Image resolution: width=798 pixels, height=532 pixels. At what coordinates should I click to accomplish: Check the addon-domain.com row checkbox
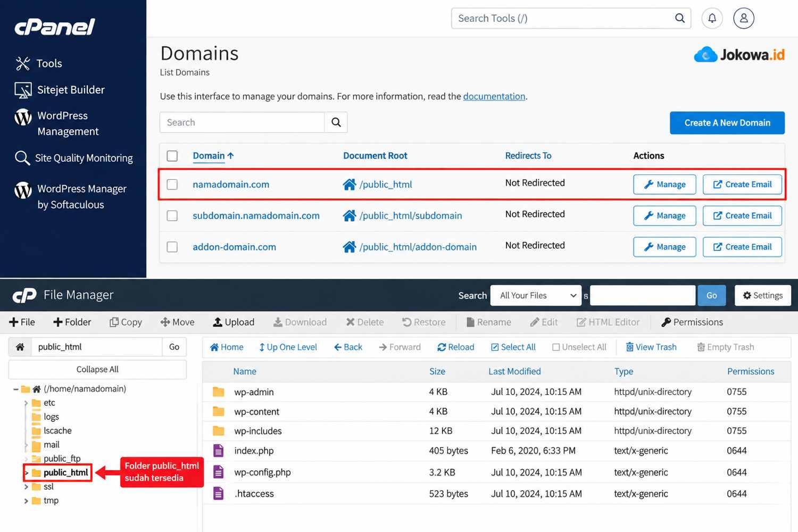coord(172,247)
